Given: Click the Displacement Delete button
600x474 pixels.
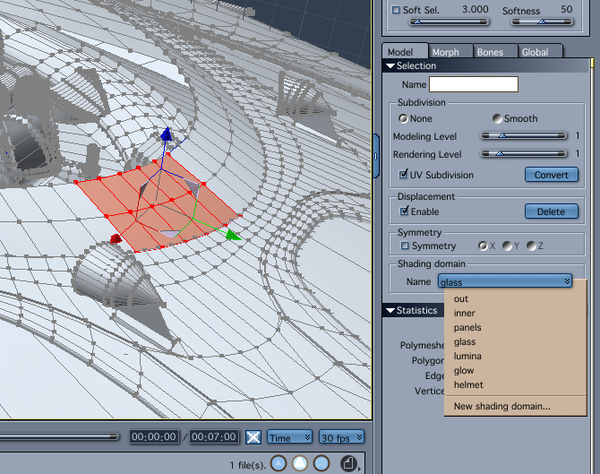Looking at the screenshot, I should [x=551, y=211].
